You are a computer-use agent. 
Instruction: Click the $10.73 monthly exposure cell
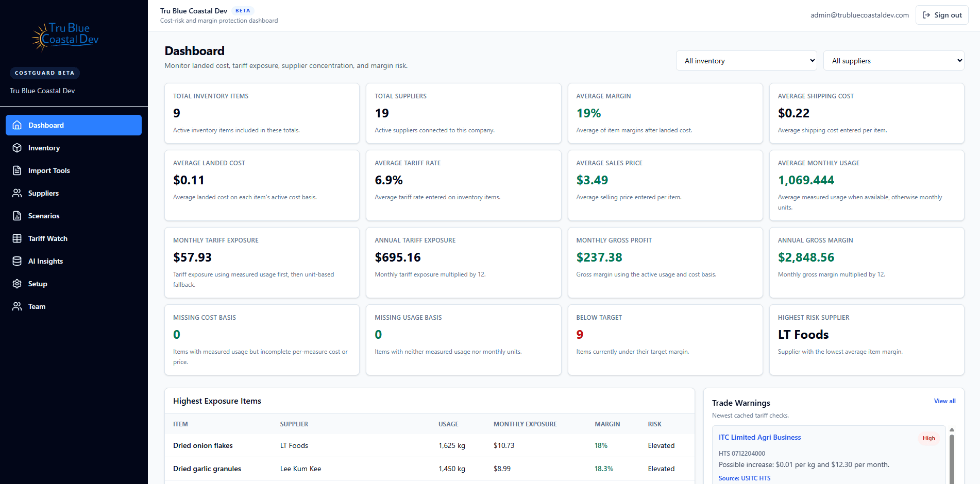click(x=504, y=445)
